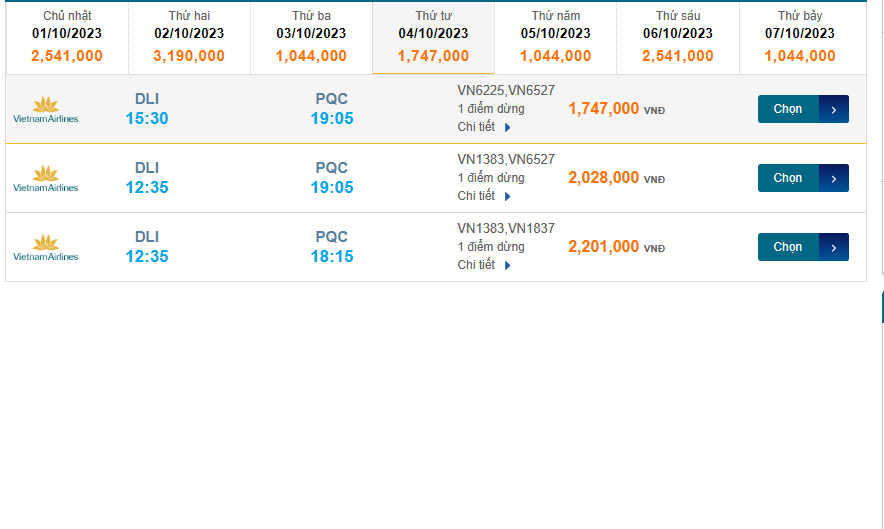Expand Chi tiết for flight VN6225,VN6527
Image resolution: width=884 pixels, height=529 pixels.
484,127
